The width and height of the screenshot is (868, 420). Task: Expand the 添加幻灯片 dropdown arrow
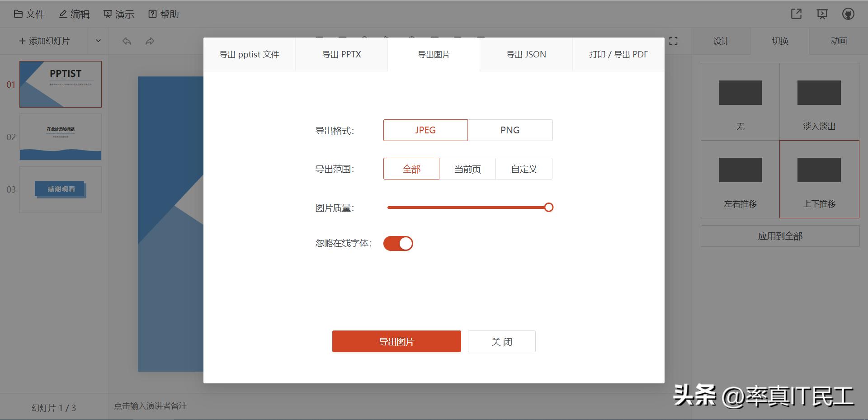(x=98, y=41)
